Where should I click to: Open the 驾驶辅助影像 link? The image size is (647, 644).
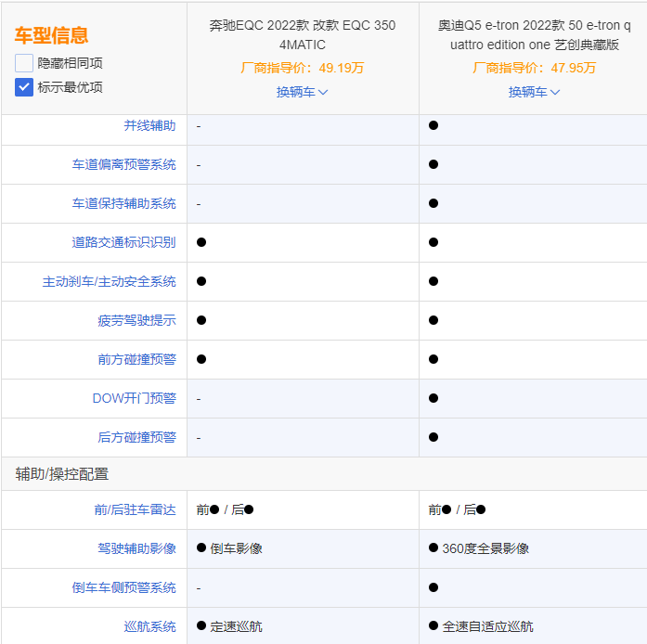pyautogui.click(x=137, y=548)
